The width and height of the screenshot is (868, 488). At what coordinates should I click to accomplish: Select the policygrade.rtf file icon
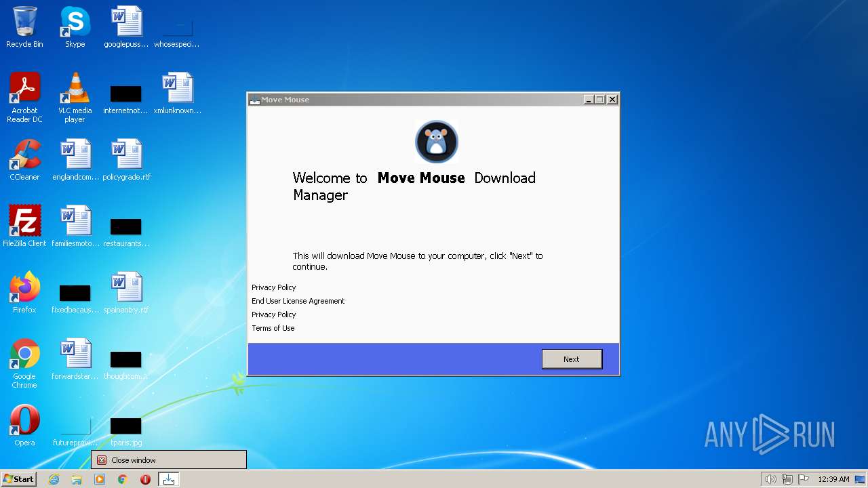click(126, 160)
